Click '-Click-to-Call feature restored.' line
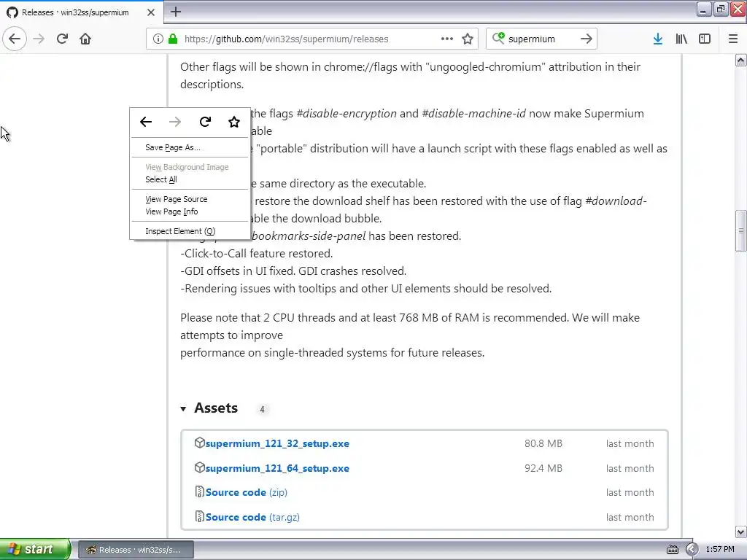The image size is (747, 560). 256,253
